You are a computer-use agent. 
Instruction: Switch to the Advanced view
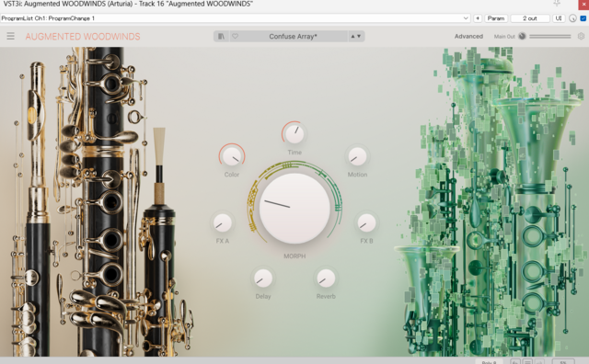coord(468,36)
